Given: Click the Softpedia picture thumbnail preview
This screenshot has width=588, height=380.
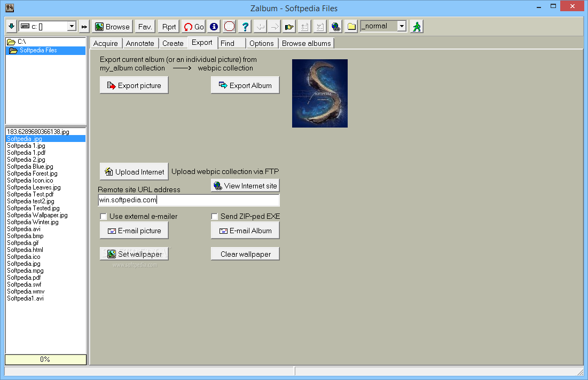Looking at the screenshot, I should pyautogui.click(x=320, y=93).
